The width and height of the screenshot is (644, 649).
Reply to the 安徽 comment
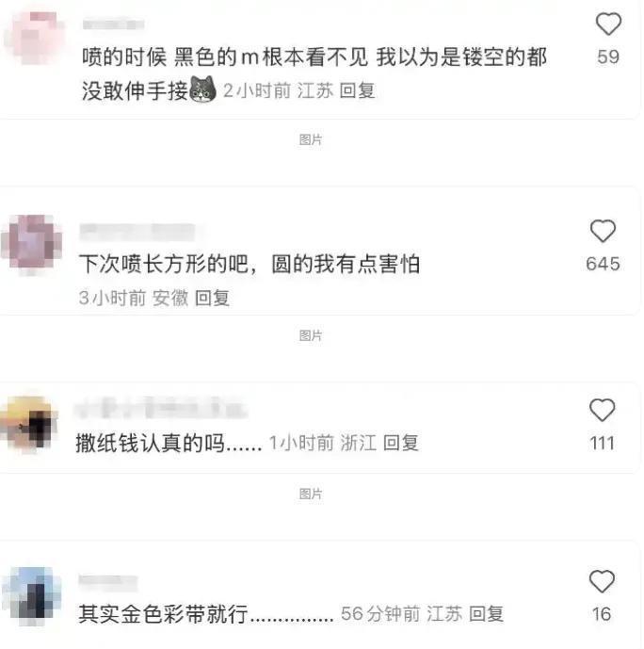click(212, 298)
